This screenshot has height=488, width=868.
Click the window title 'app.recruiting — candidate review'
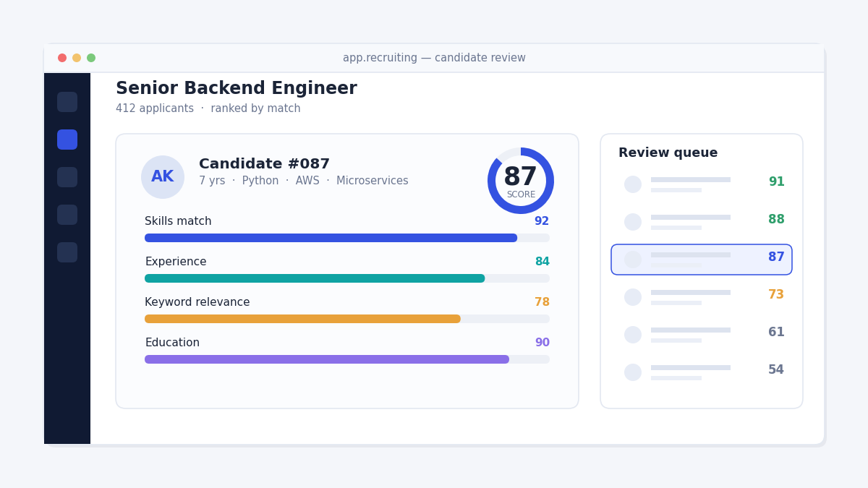click(434, 58)
